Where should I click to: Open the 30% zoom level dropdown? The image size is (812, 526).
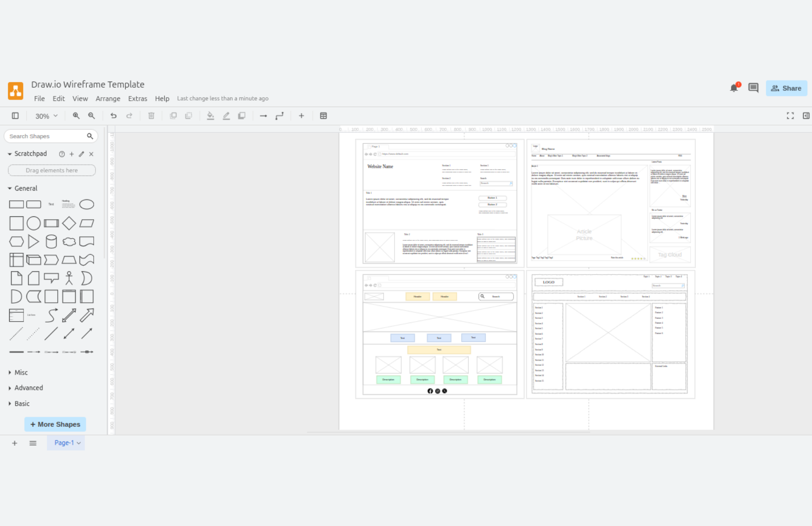[47, 116]
